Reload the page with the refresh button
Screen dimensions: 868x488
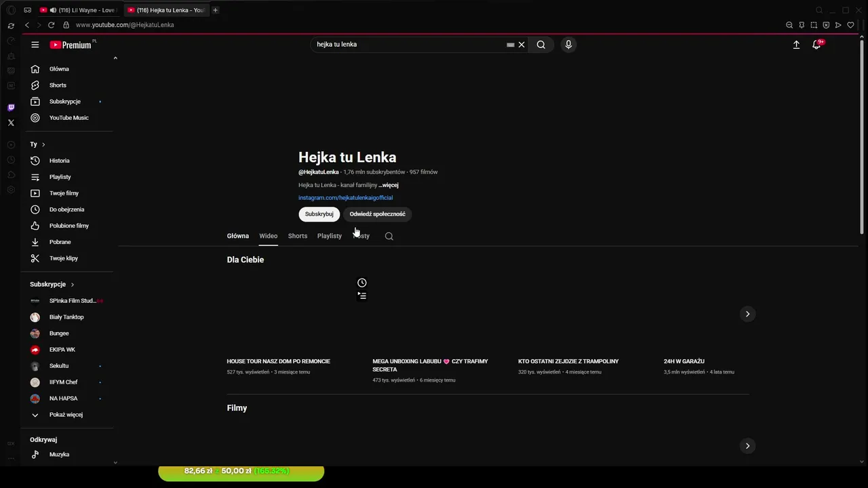tap(51, 25)
